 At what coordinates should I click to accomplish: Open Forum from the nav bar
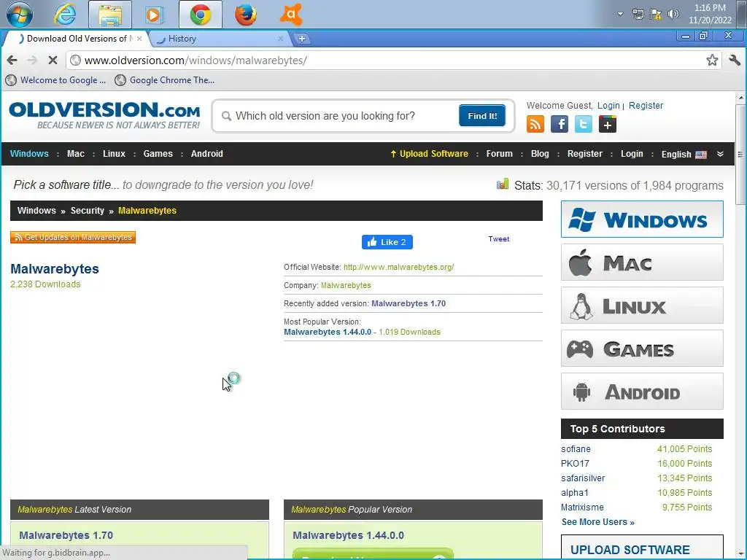[x=499, y=154]
